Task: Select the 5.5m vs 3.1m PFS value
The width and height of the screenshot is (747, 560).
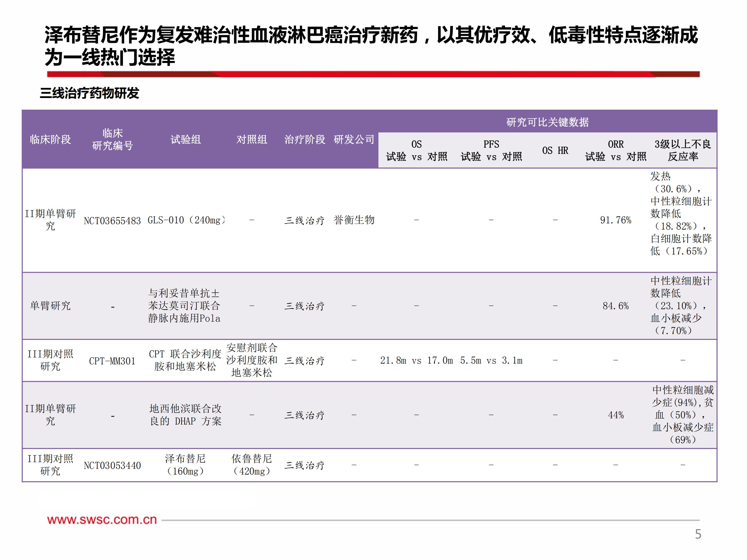Action: pyautogui.click(x=491, y=361)
